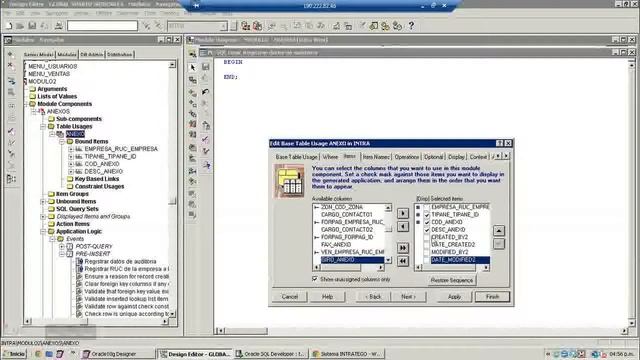Click the Save diskette icon in main toolbar

(32, 26)
